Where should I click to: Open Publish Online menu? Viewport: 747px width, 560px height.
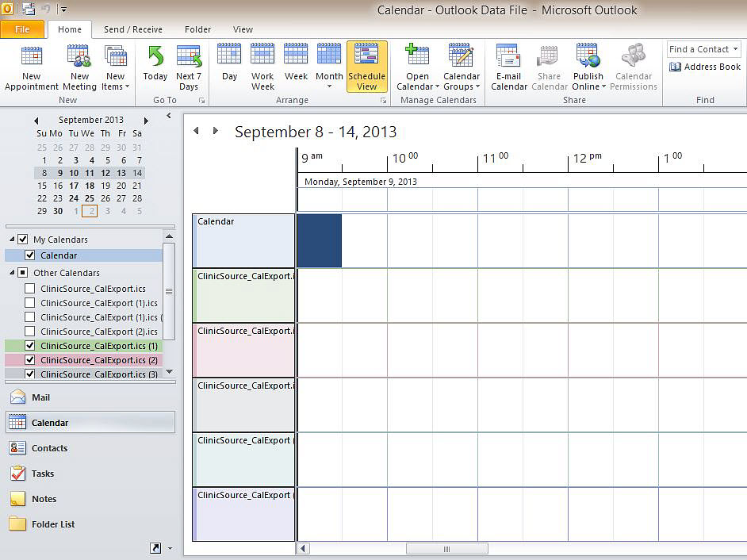click(588, 67)
